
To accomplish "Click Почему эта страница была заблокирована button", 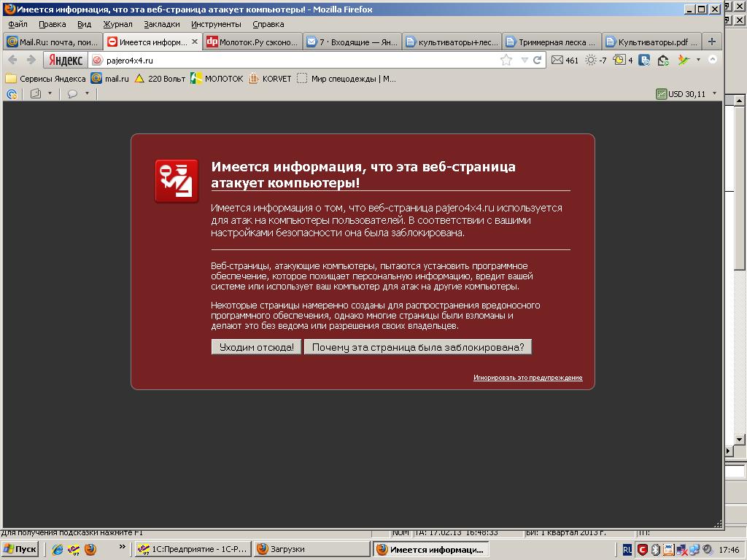I will pyautogui.click(x=418, y=347).
